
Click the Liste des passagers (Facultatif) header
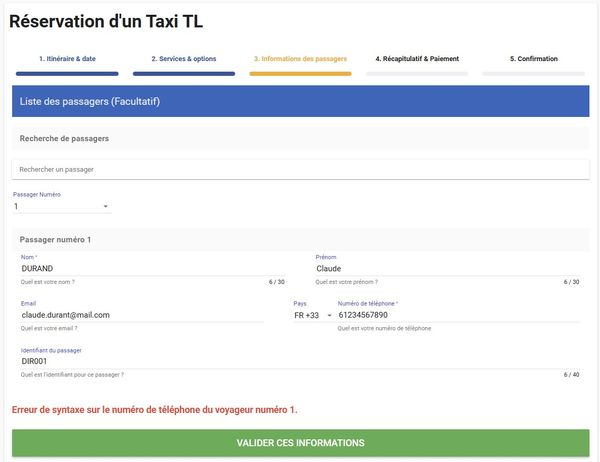click(300, 101)
